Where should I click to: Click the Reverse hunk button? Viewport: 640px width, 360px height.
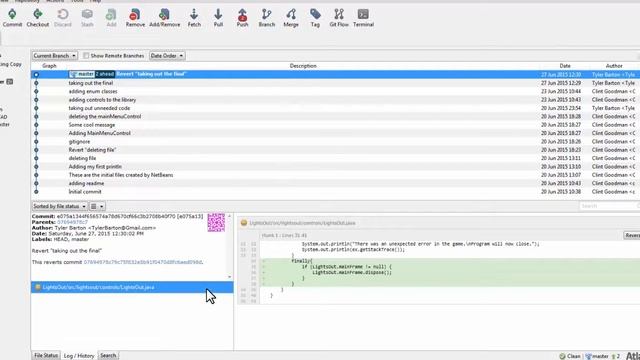coord(632,235)
